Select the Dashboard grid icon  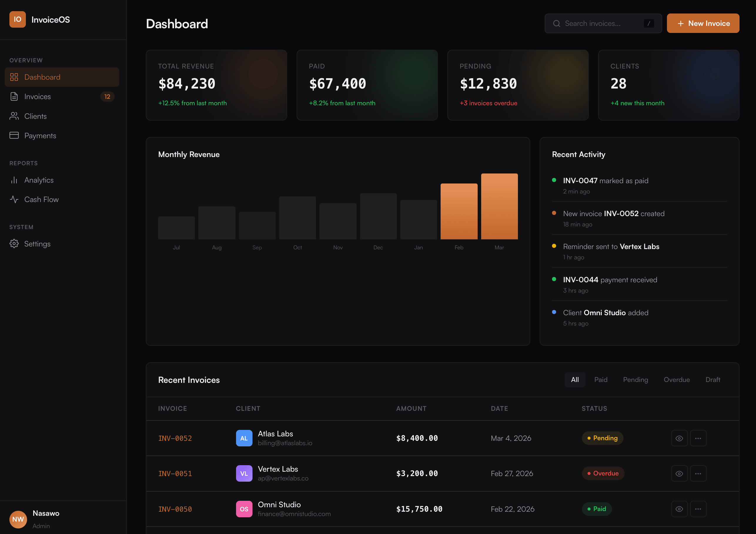[x=14, y=77]
